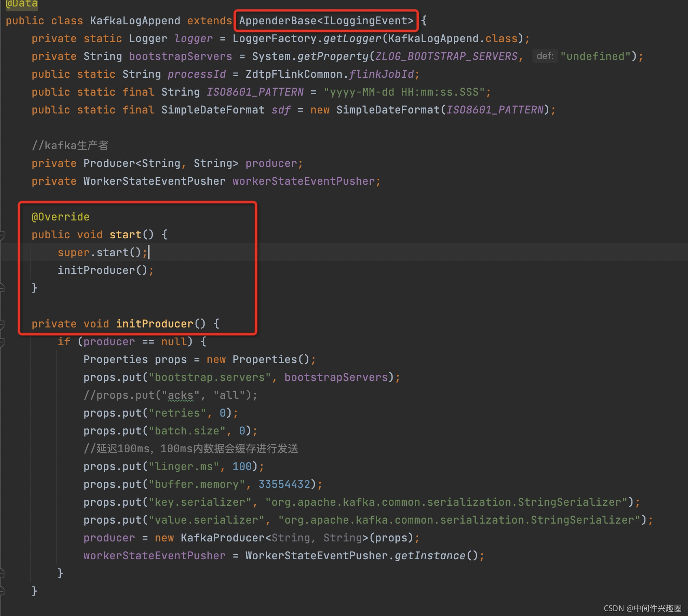This screenshot has height=616, width=688.
Task: Click the italic 'logger' field name
Action: 194,38
